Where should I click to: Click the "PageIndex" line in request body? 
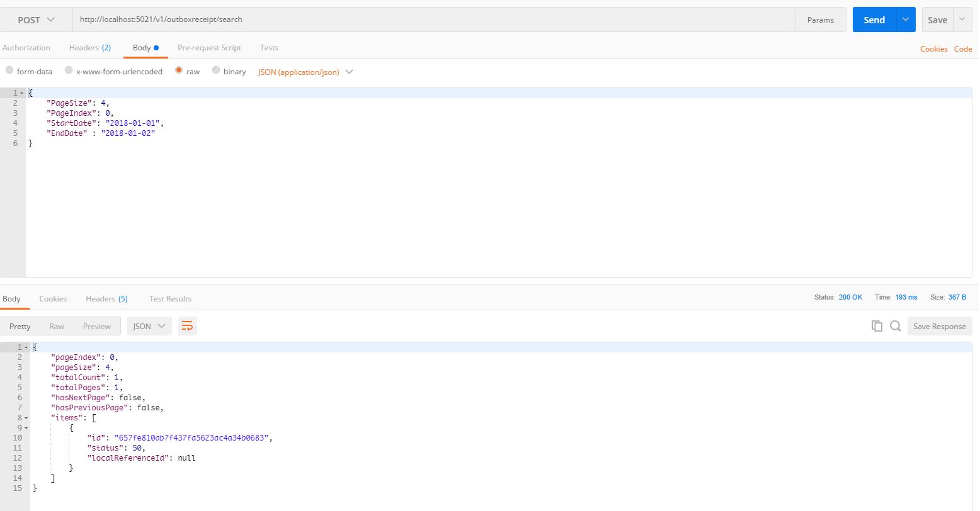pyautogui.click(x=80, y=113)
